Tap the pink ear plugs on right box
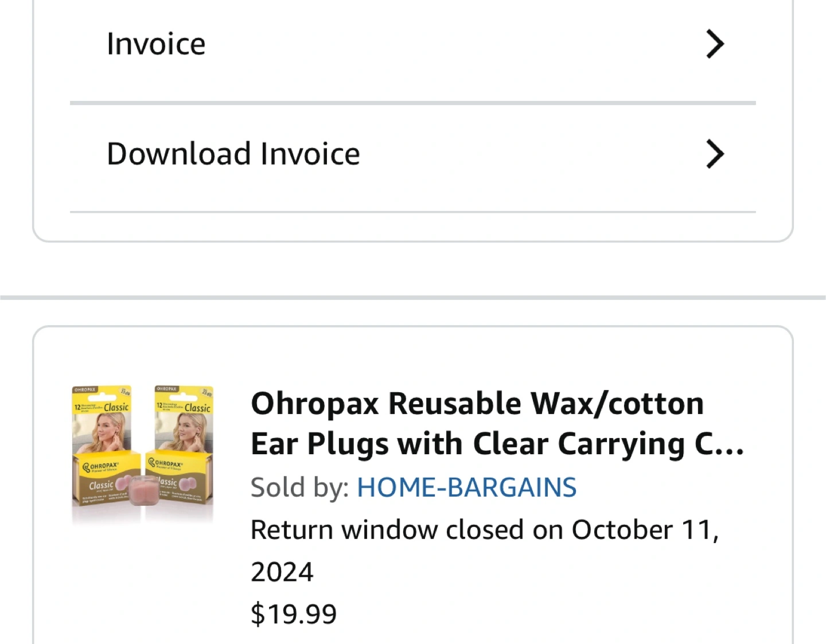The height and width of the screenshot is (644, 826). coord(188,485)
